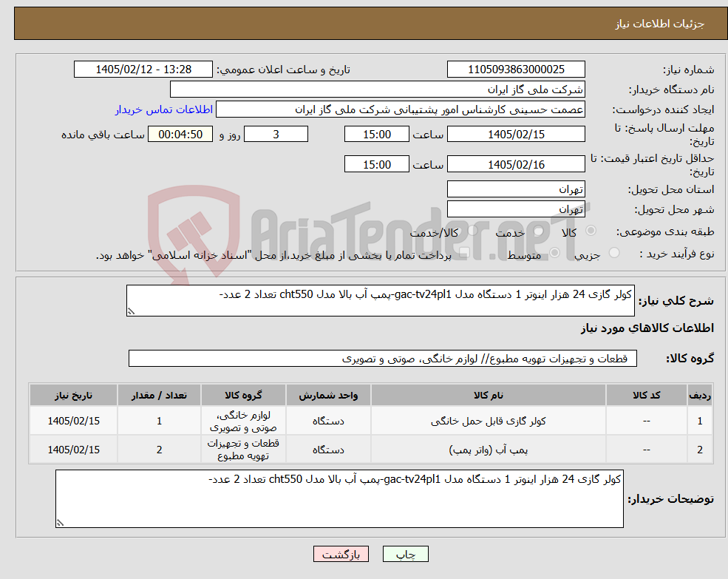Click the resize handle of the description textarea
This screenshot has width=728, height=579.
coord(131,311)
